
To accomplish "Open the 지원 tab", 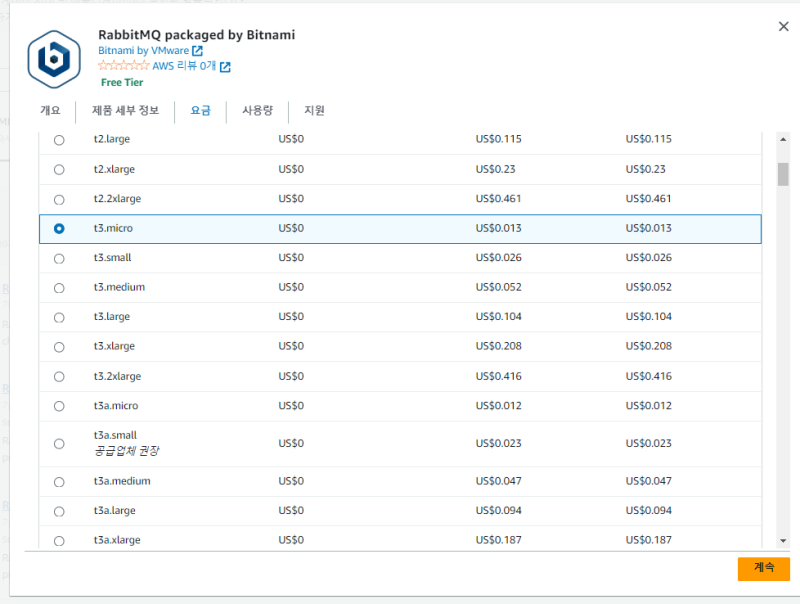I will pos(314,110).
